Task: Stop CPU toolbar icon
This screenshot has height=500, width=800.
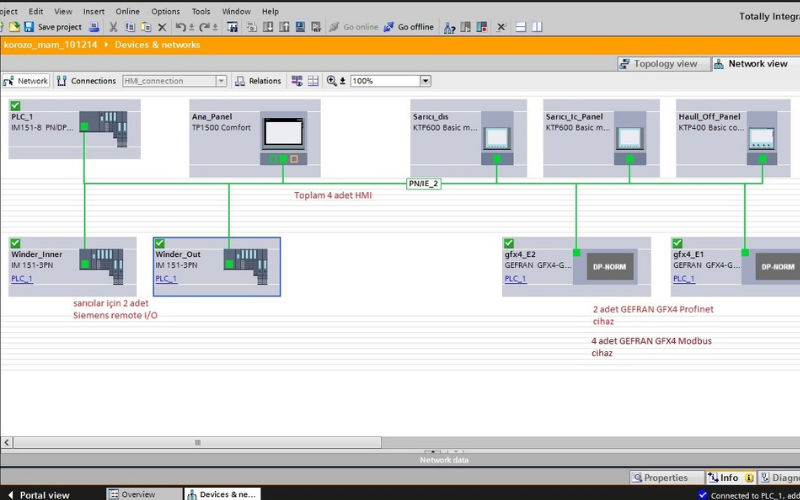Action: pyautogui.click(x=482, y=27)
